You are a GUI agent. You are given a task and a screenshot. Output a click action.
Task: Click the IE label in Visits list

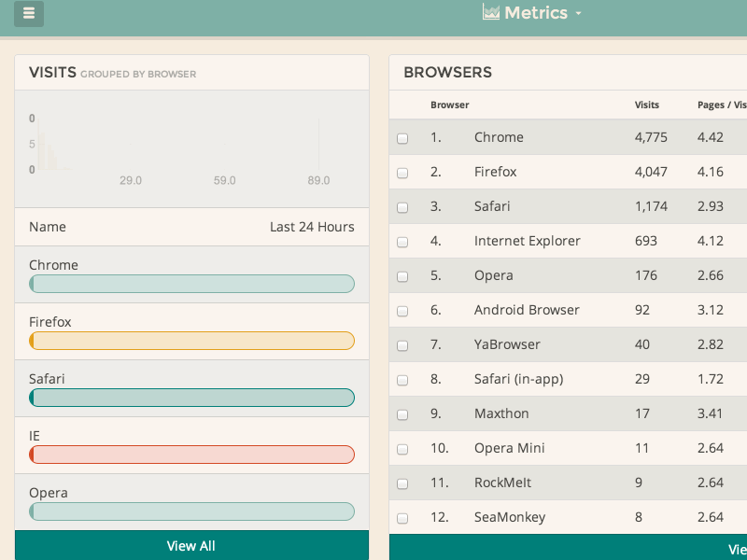35,436
